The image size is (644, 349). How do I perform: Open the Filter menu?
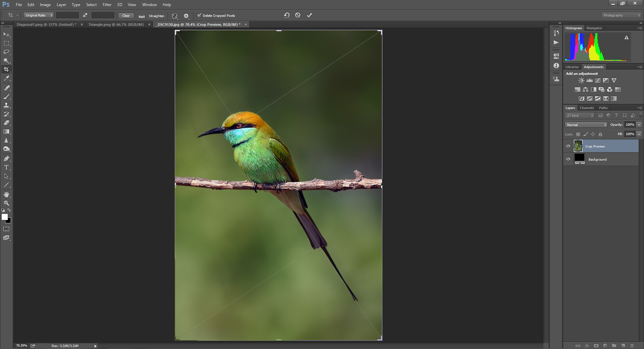point(107,5)
